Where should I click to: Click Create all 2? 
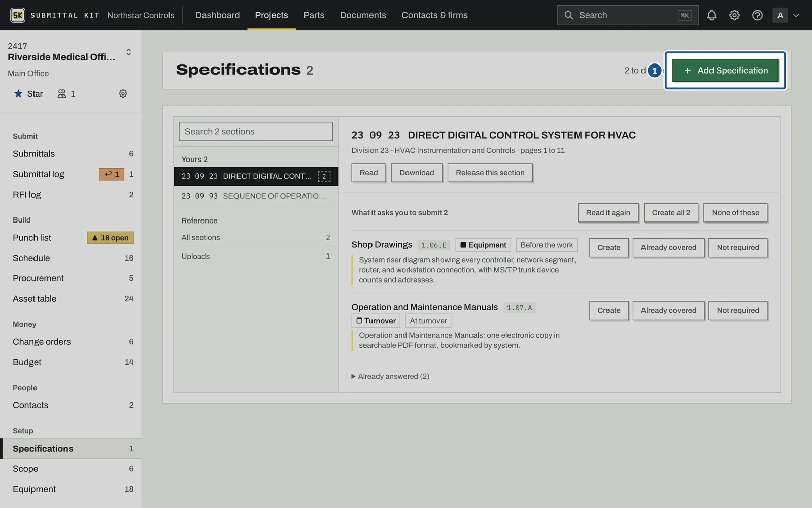tap(671, 213)
